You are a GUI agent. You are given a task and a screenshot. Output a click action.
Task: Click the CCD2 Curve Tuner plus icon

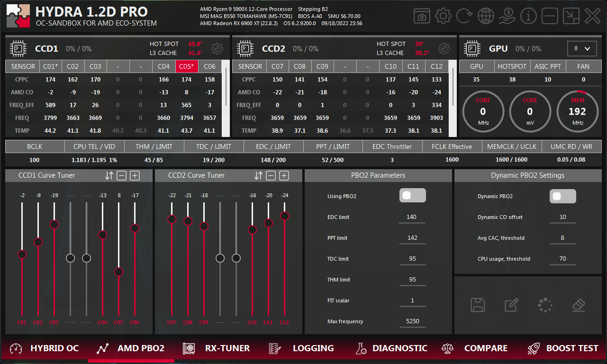click(x=284, y=176)
